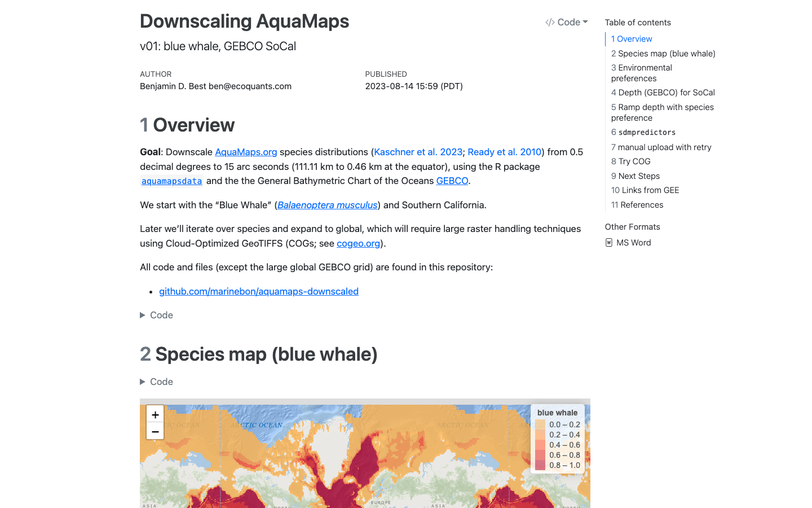Click the 0.6 – 0.8 legend color

(x=540, y=455)
